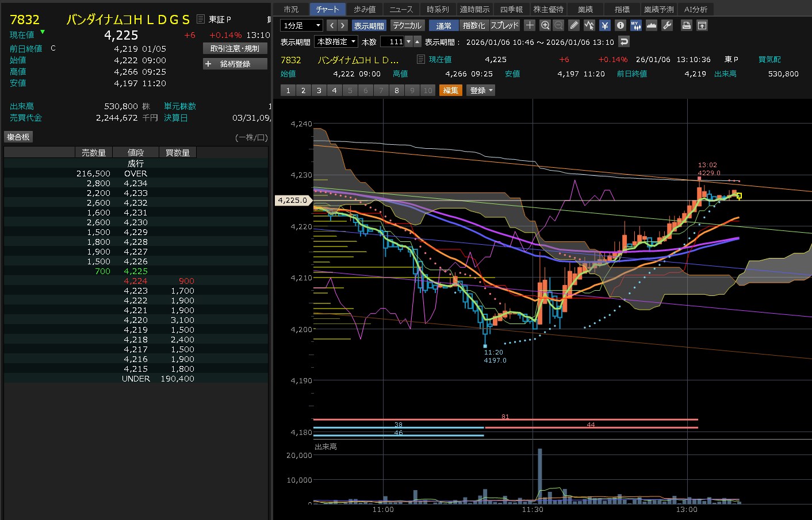Select the pencil drawing tool
The image size is (812, 520).
(x=574, y=25)
